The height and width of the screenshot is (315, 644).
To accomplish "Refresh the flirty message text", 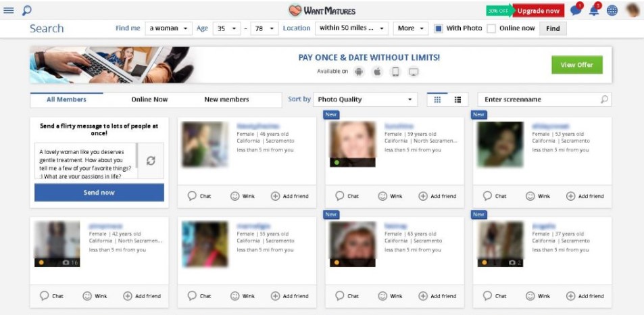I will click(151, 161).
